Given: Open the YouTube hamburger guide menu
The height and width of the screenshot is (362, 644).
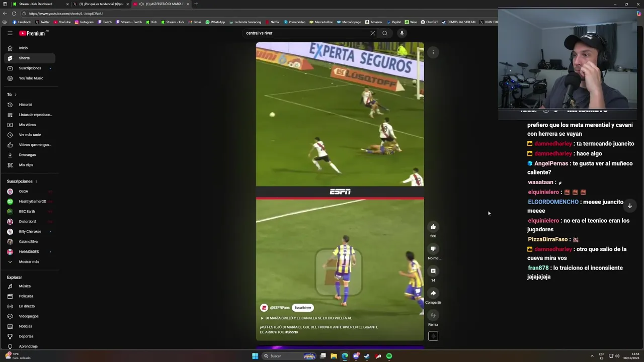Looking at the screenshot, I should point(10,33).
